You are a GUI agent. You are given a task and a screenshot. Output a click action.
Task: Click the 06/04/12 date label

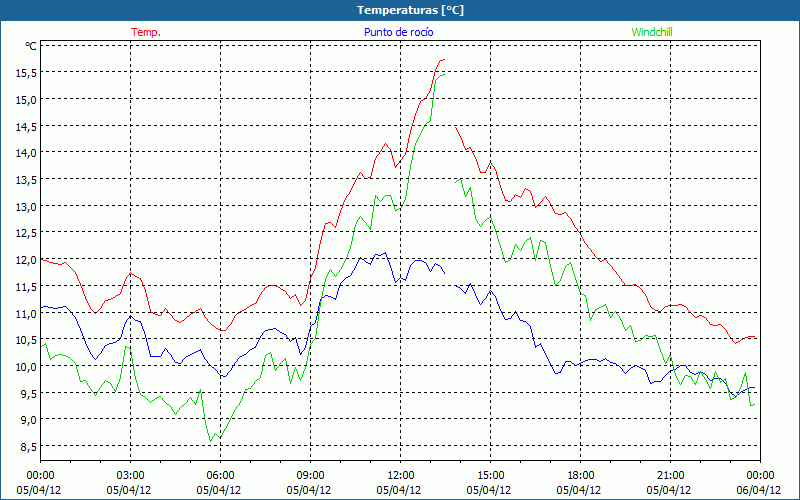[x=759, y=490]
